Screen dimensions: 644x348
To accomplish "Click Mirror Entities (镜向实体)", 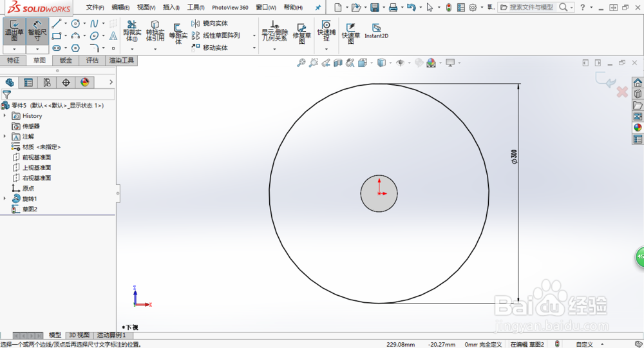I will 209,23.
